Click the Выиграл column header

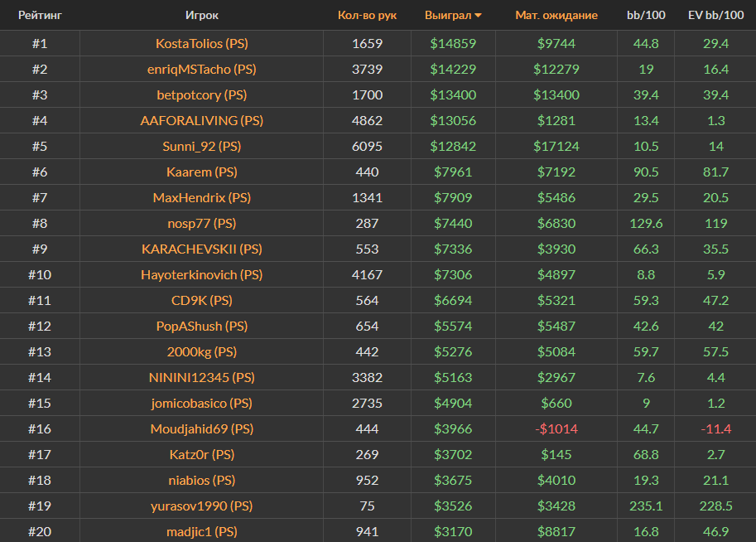tap(447, 16)
